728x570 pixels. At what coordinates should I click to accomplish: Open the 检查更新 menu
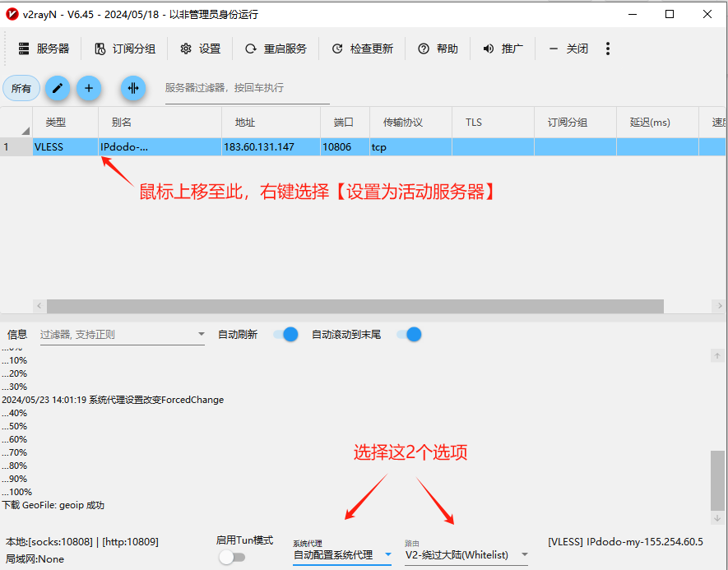click(362, 49)
